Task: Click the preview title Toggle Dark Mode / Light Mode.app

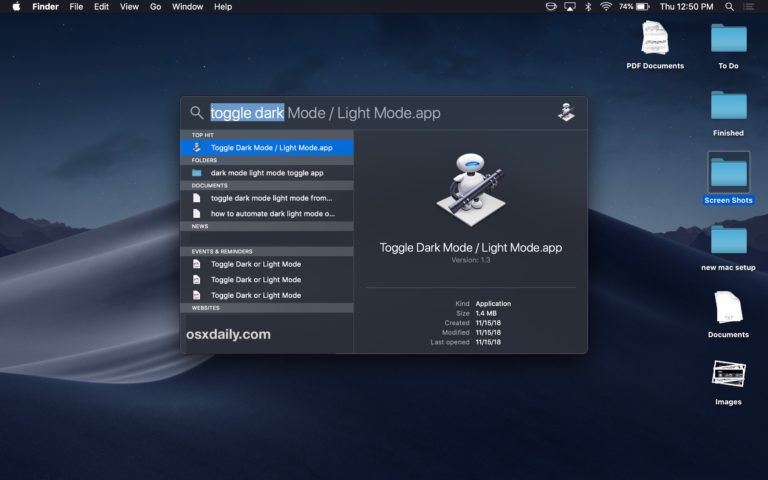Action: (x=471, y=248)
